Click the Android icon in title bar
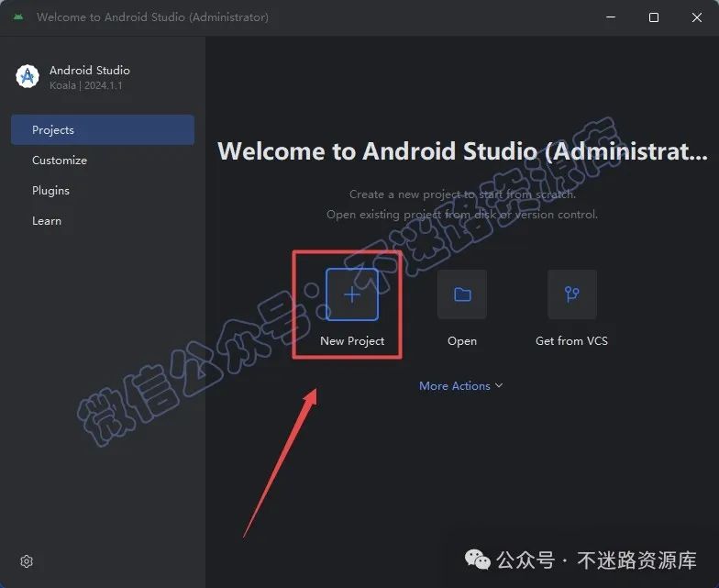This screenshot has height=588, width=719. click(x=18, y=17)
